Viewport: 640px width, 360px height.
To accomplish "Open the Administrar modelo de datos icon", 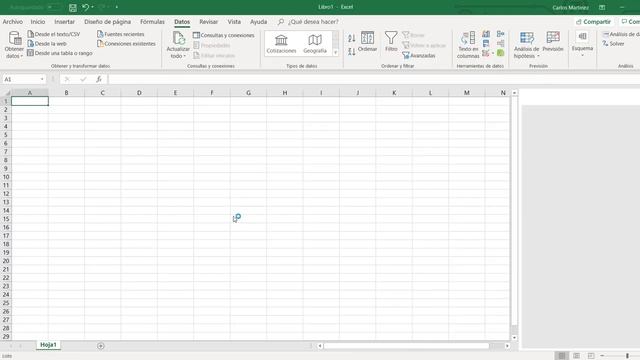I will (x=500, y=53).
